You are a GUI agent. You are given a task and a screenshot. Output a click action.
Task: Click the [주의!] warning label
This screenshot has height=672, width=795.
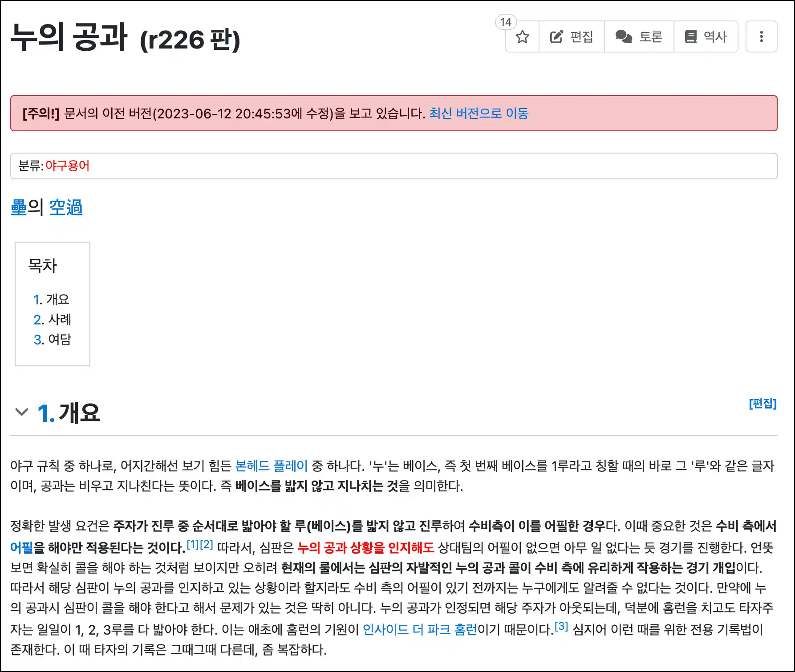point(41,113)
